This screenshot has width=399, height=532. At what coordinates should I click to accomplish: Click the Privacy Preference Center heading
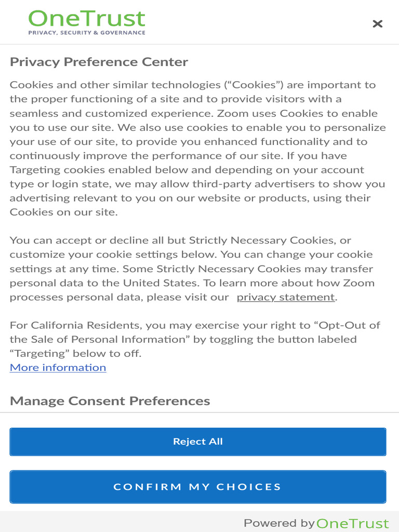[x=99, y=62]
